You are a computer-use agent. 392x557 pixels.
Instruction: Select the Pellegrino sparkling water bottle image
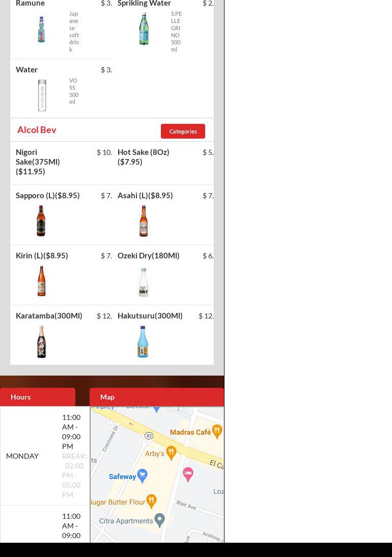click(x=144, y=29)
